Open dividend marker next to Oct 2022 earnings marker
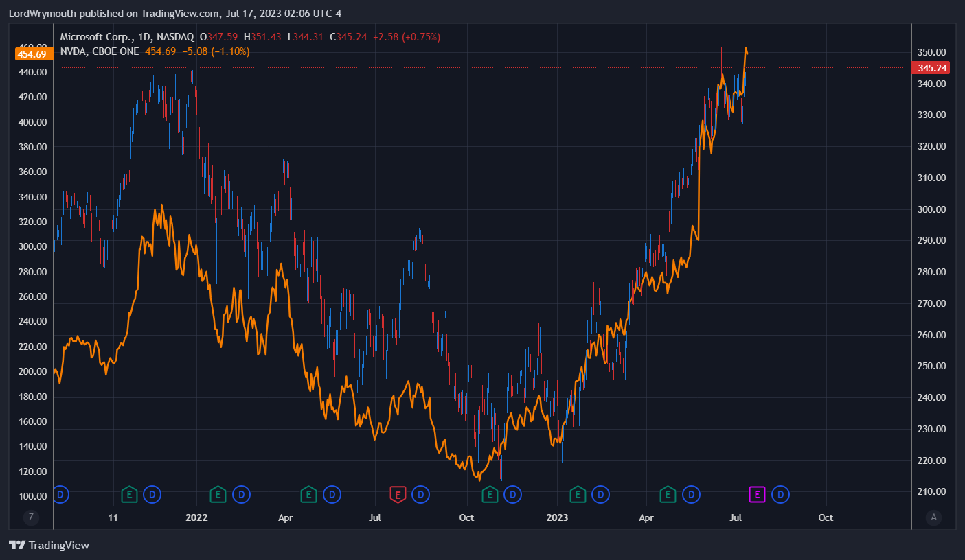The image size is (965, 560). point(512,493)
